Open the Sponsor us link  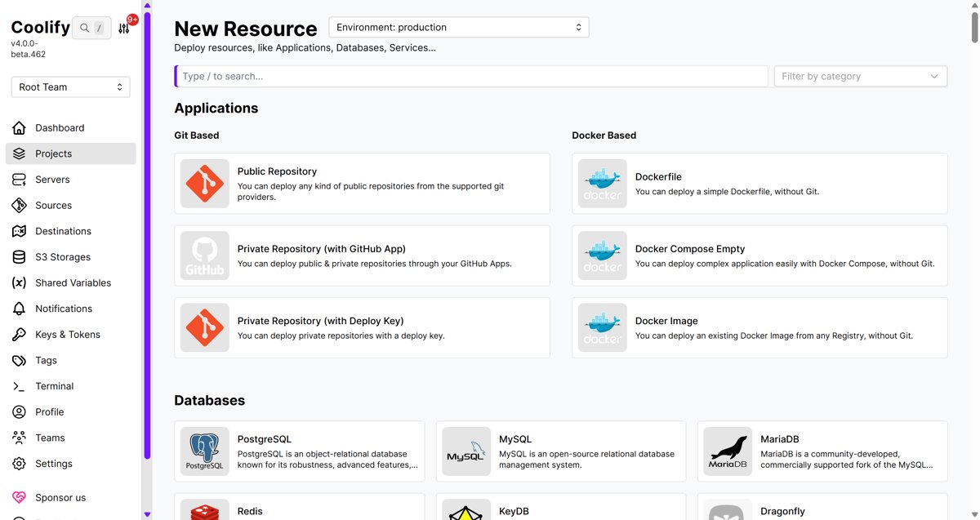(x=60, y=498)
